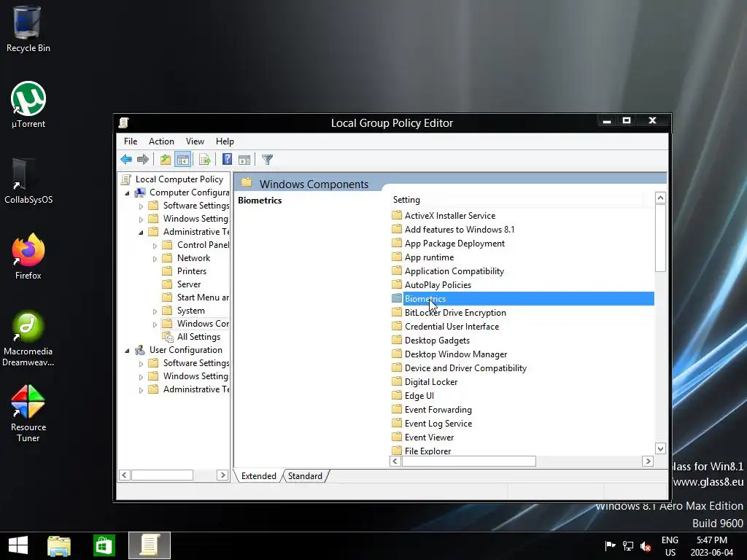Open the Action menu
747x560 pixels.
tap(161, 141)
